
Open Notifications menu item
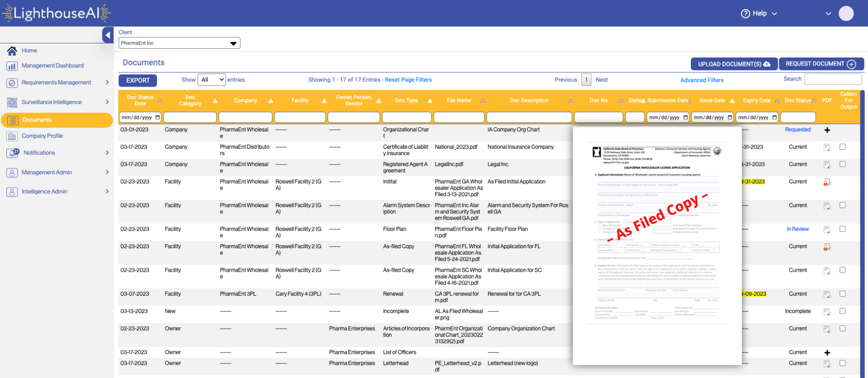point(39,153)
